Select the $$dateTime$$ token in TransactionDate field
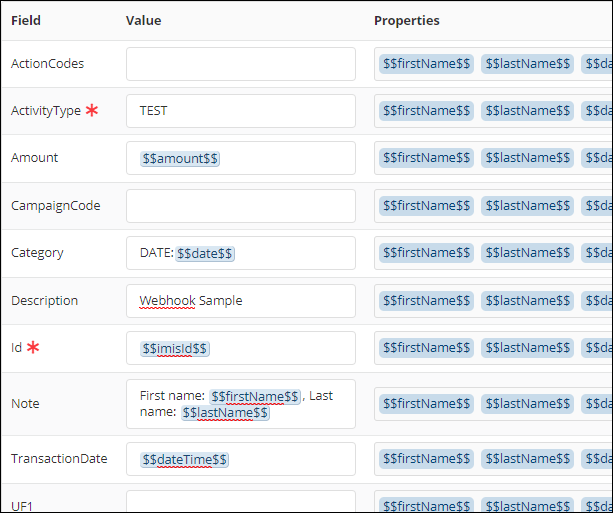Screen dimensions: 613x513 pyautogui.click(x=185, y=459)
